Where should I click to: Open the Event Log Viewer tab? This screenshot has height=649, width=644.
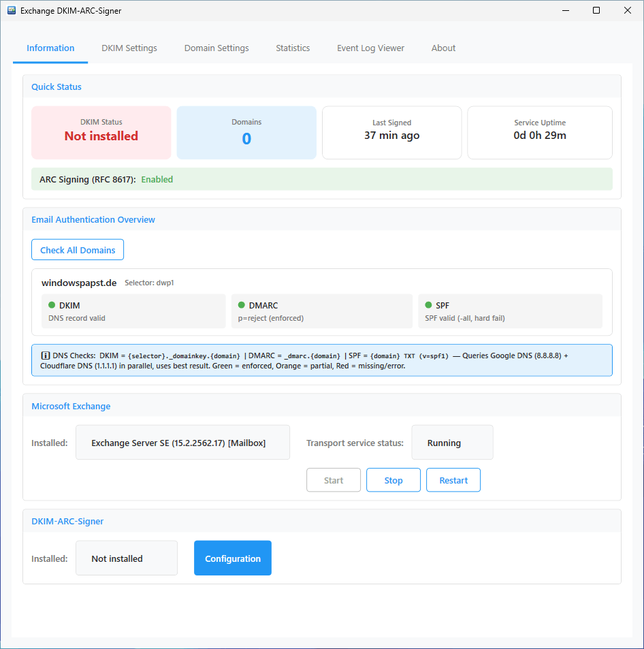click(x=370, y=48)
